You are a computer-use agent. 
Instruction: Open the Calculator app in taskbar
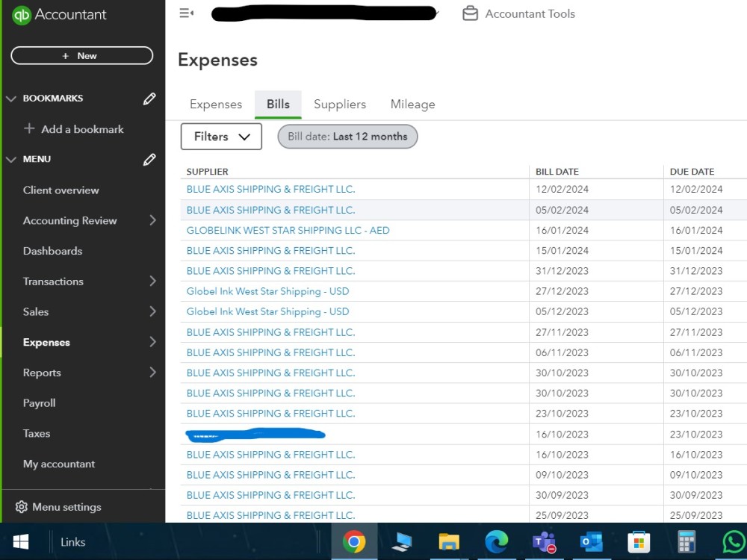[x=686, y=541]
